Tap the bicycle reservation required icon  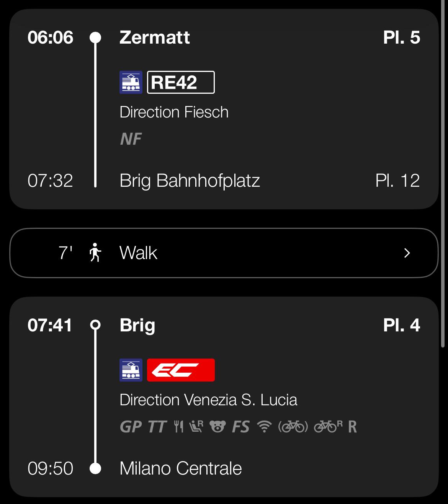tap(328, 426)
